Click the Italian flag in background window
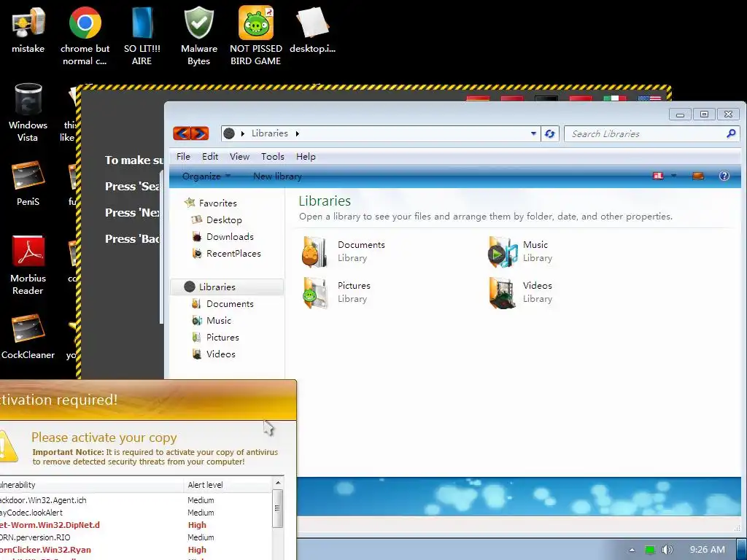The image size is (747, 560). 614,98
